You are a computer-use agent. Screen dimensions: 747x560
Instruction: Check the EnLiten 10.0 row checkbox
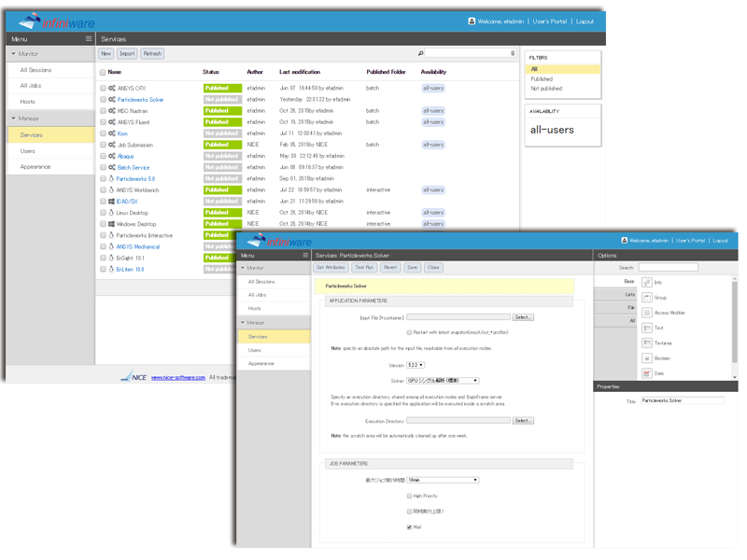click(103, 269)
